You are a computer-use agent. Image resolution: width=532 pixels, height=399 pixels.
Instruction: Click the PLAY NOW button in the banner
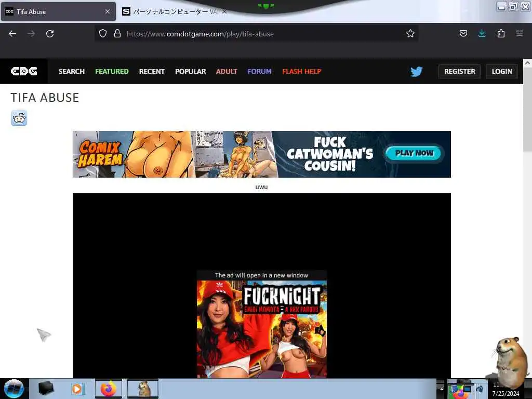point(414,153)
